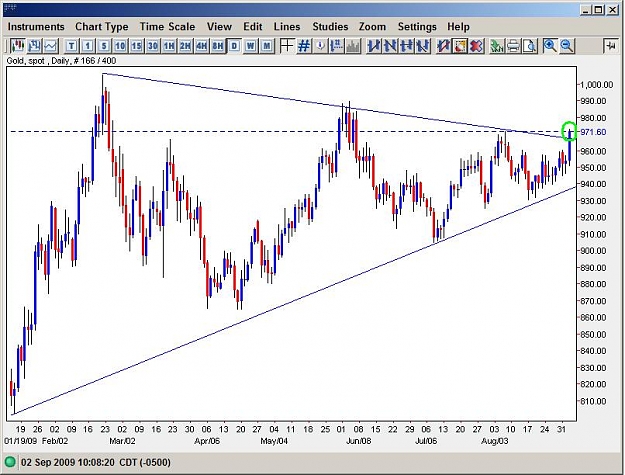
Task: Click the 900.00 price axis label
Action: tap(593, 251)
